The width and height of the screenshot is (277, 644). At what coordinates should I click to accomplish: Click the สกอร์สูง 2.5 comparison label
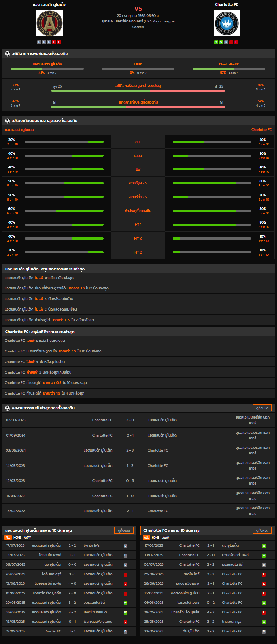coord(138,183)
